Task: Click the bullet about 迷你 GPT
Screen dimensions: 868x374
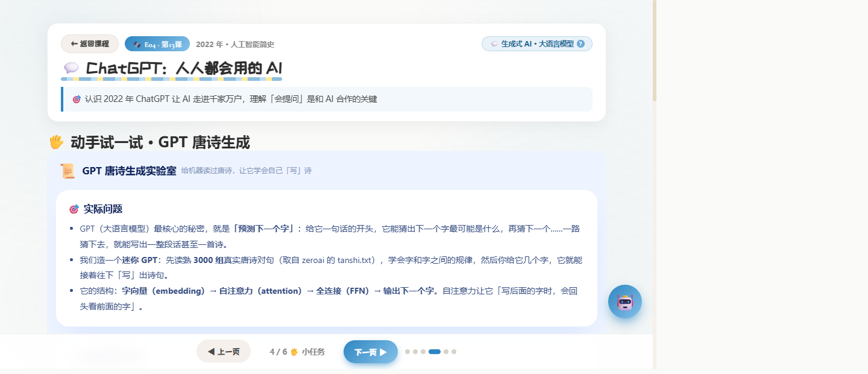Action: pos(330,268)
